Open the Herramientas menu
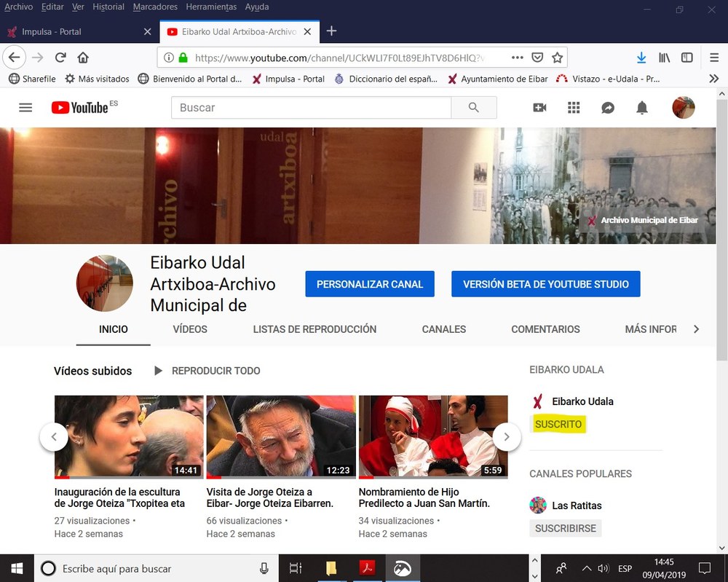The image size is (728, 582). click(x=211, y=7)
